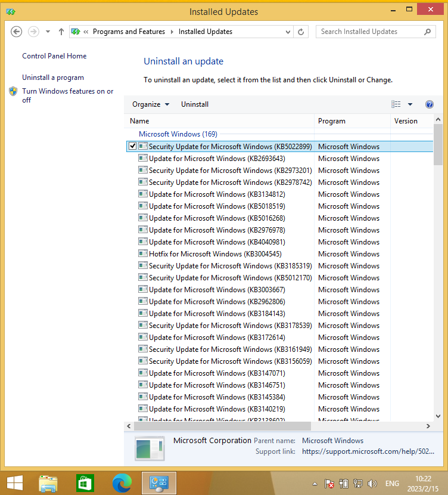Open File Explorer from the taskbar
The height and width of the screenshot is (495, 448).
point(48,483)
